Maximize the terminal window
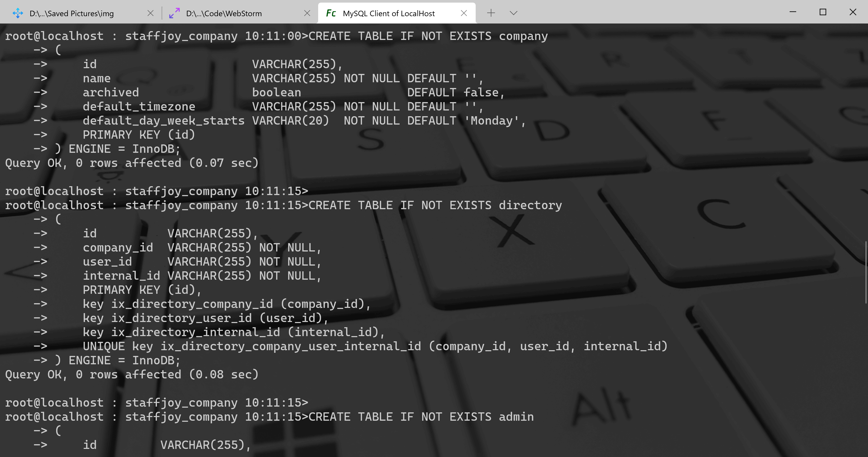This screenshot has height=457, width=868. [823, 12]
